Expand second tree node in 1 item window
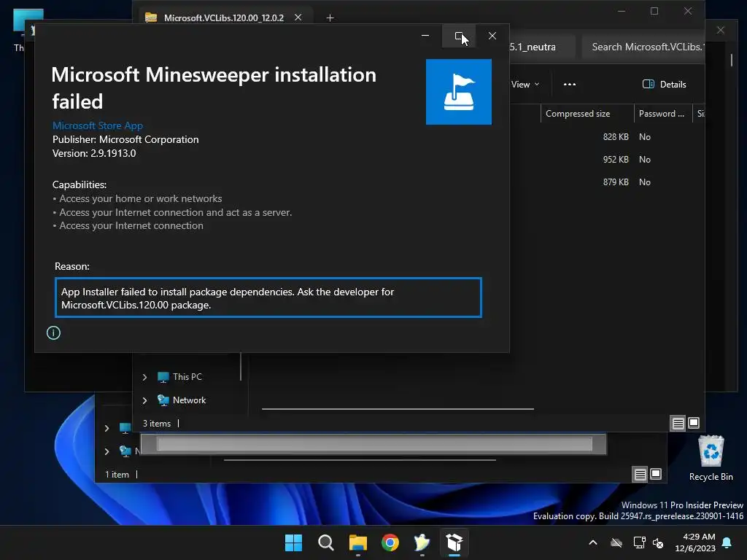The image size is (747, 560). coord(107,451)
